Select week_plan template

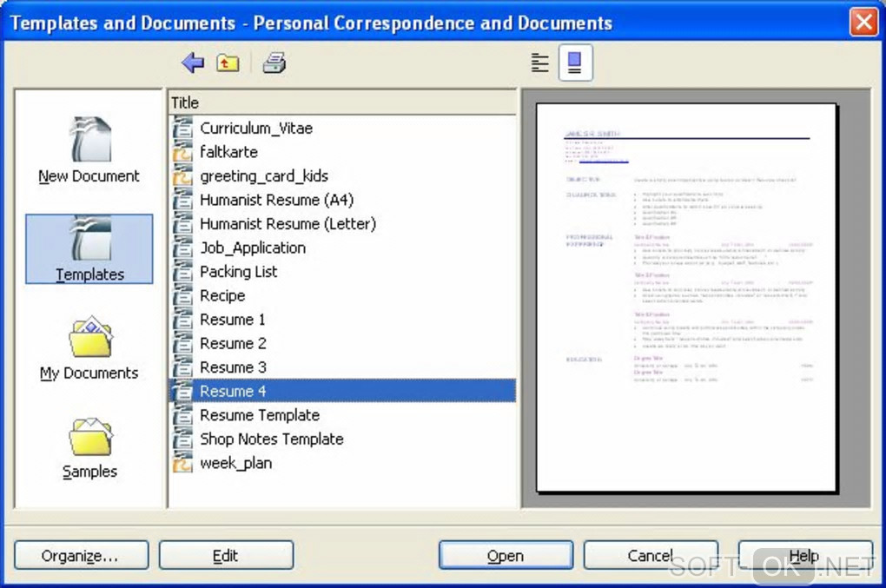(342, 463)
